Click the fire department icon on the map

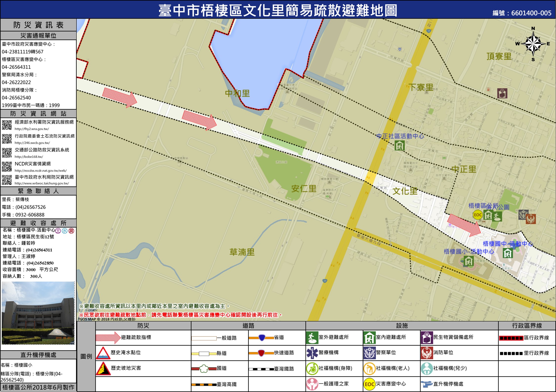point(531,219)
